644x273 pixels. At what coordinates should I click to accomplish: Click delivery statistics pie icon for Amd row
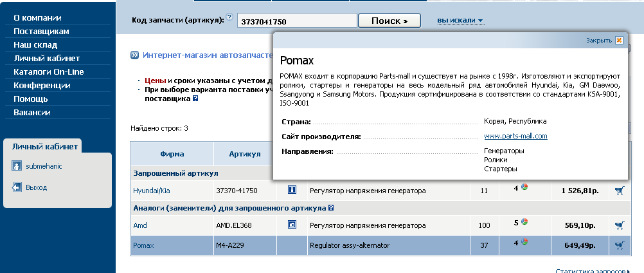click(524, 222)
